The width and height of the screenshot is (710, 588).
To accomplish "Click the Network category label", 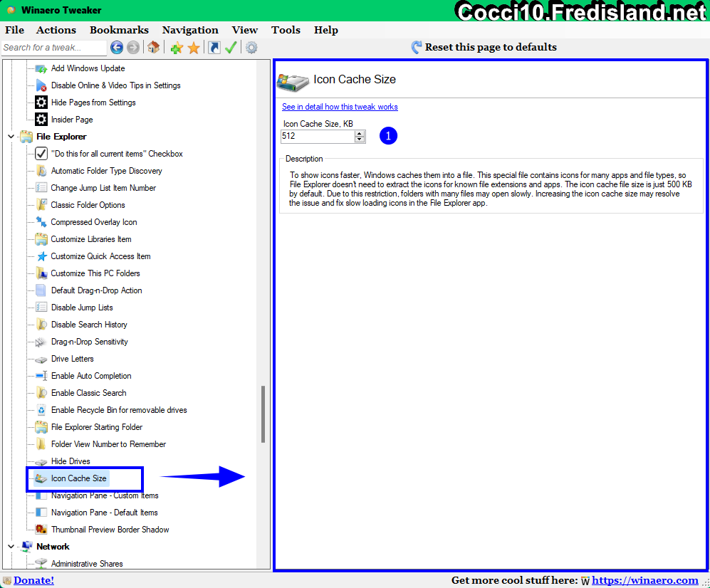I will pos(53,546).
